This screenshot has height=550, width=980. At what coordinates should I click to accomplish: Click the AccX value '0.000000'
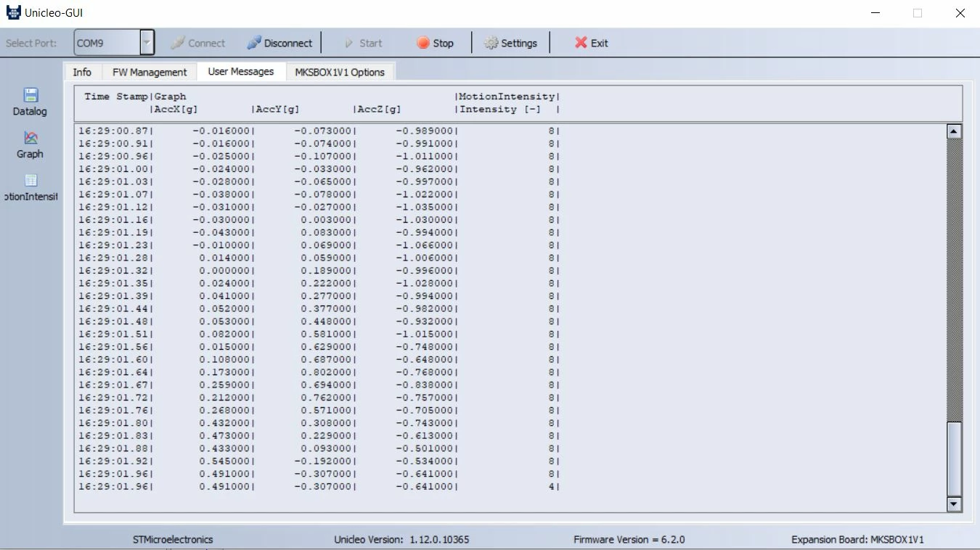[x=225, y=271]
